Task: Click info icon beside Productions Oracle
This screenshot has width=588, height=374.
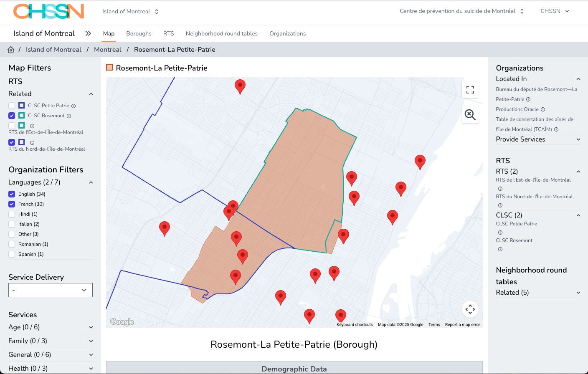Action: [x=543, y=109]
